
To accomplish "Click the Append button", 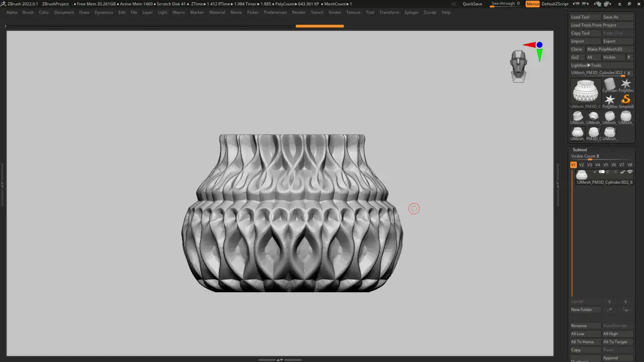I will (x=618, y=358).
